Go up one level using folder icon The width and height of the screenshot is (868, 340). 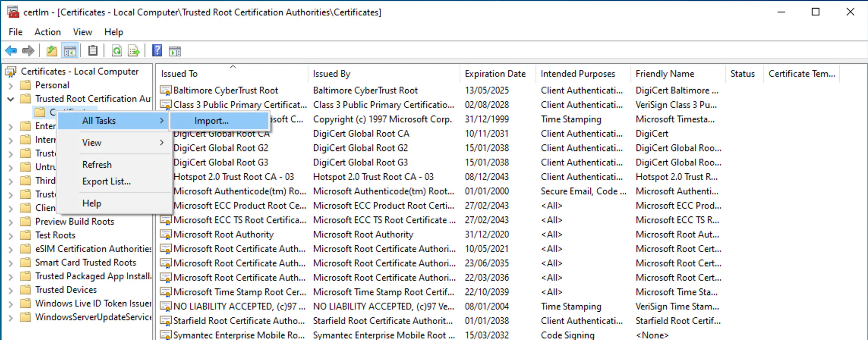point(52,50)
